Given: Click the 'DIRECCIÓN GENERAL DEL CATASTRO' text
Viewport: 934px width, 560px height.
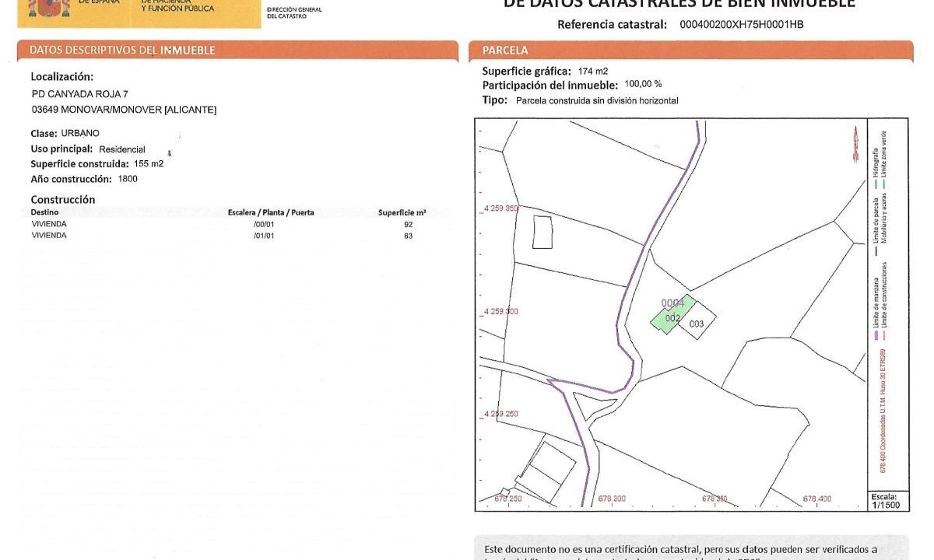Looking at the screenshot, I should click(294, 12).
